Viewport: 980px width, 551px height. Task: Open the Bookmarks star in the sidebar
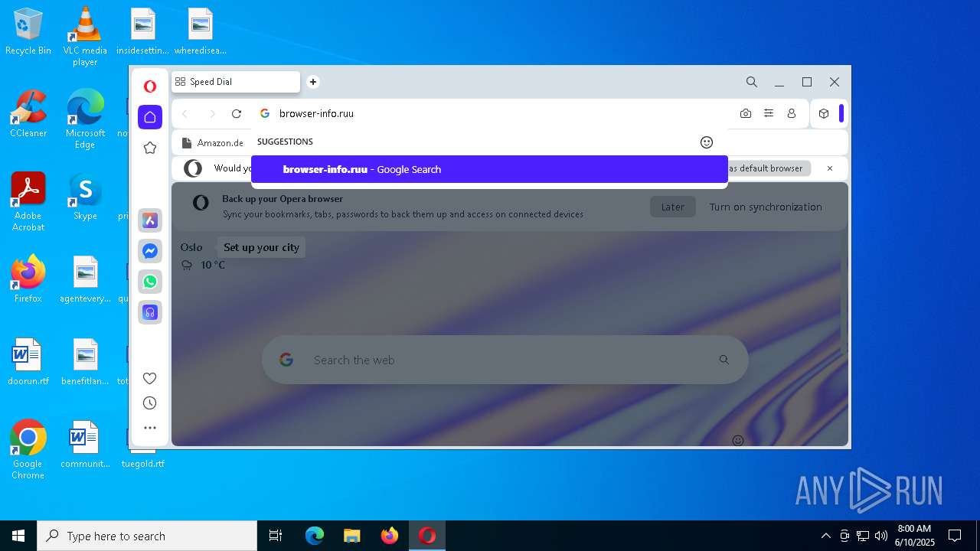tap(150, 148)
